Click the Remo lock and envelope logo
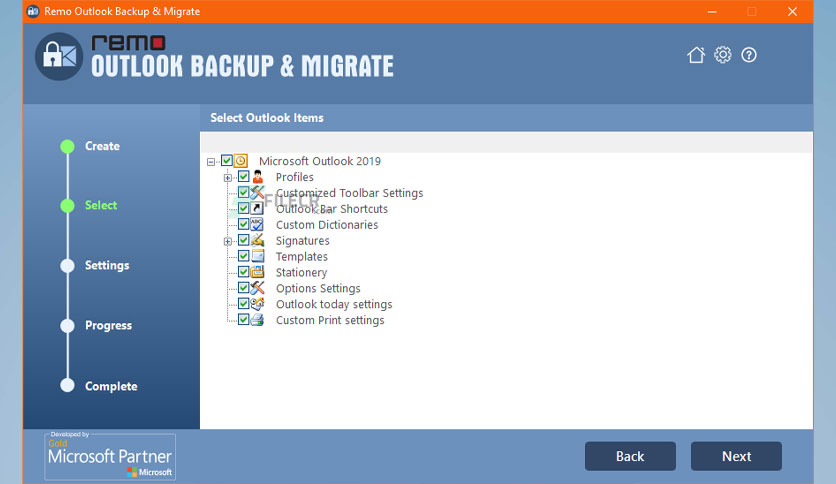This screenshot has width=836, height=484. click(x=59, y=56)
